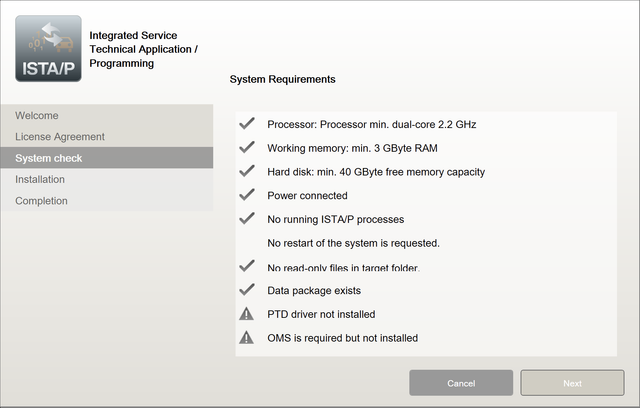Screen dimensions: 640x408
Task: Click checkmark for No running ISTA/P processes
Action: click(247, 219)
